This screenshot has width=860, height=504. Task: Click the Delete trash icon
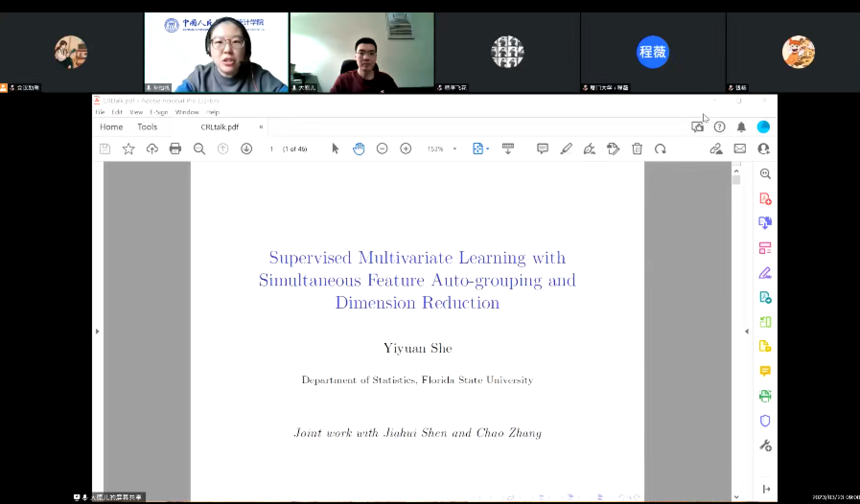tap(637, 149)
